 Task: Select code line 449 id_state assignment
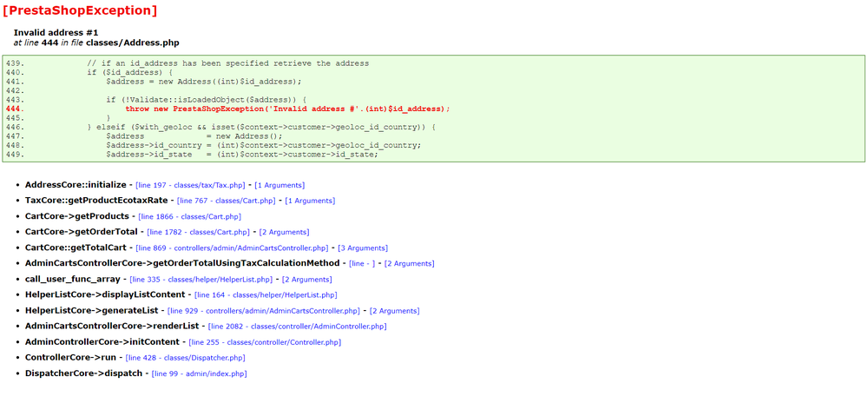pos(242,154)
